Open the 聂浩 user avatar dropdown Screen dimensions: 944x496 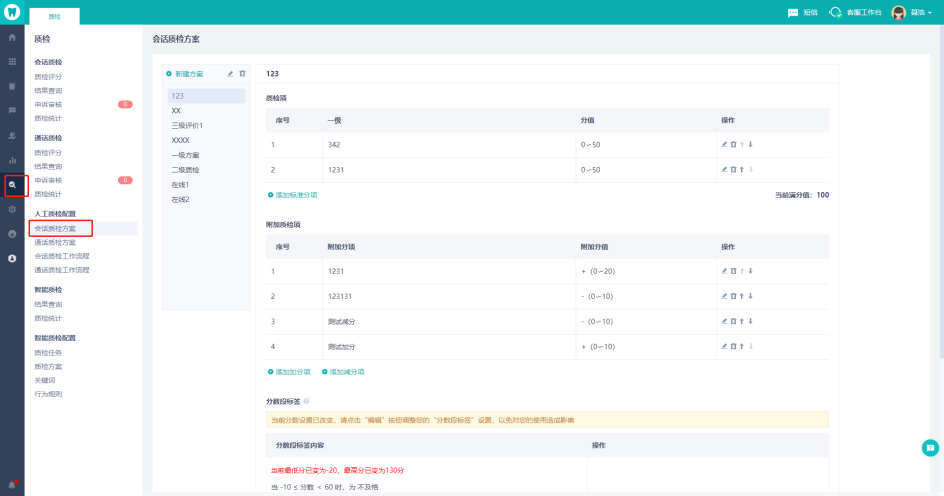pyautogui.click(x=911, y=13)
